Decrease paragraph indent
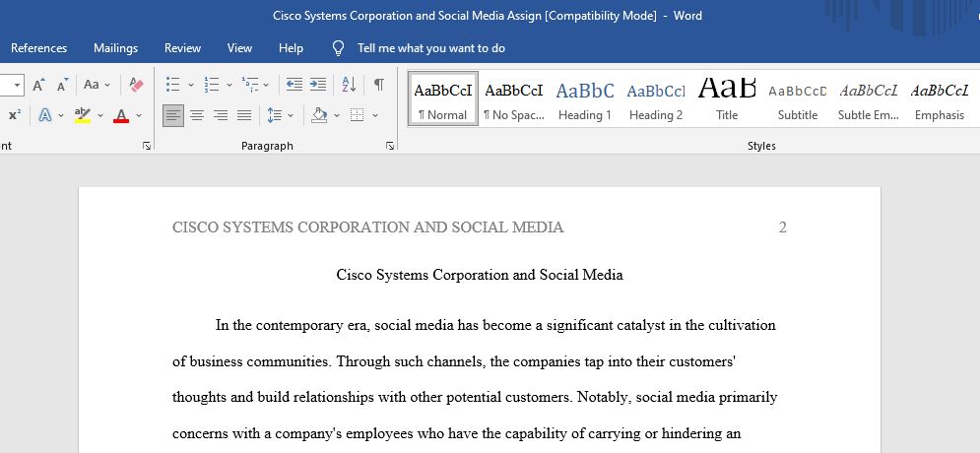980x453 pixels. (294, 85)
